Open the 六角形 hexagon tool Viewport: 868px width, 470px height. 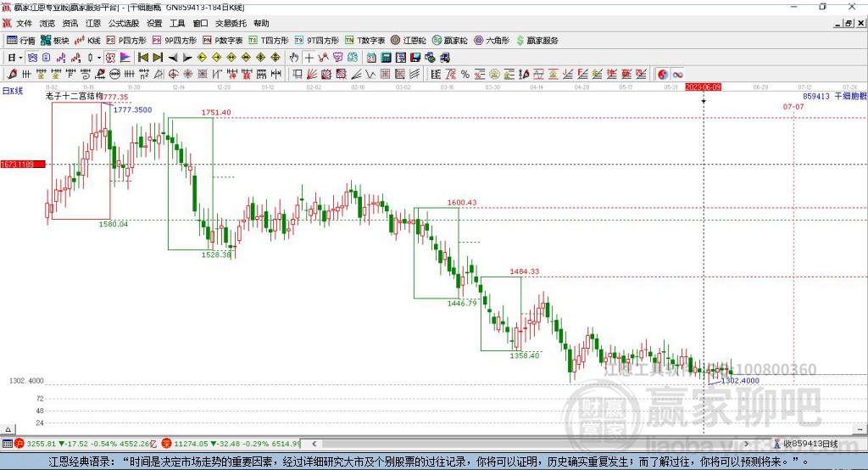click(492, 41)
